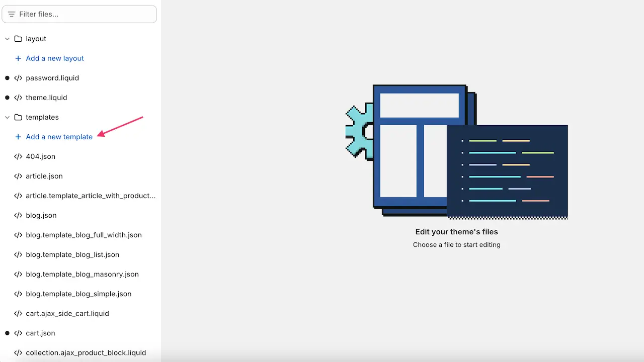Click the code icon next to article.json
Screen dimensions: 644x362
pyautogui.click(x=18, y=176)
